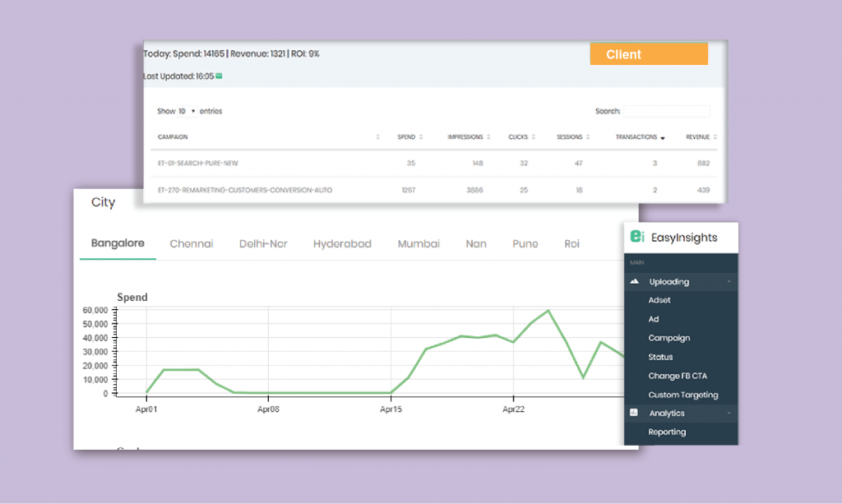Open Reporting in the sidebar menu
Screen dimensions: 842x504
(667, 432)
